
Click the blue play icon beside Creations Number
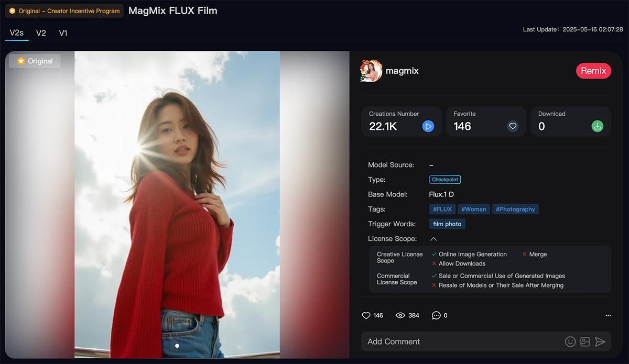click(x=428, y=126)
